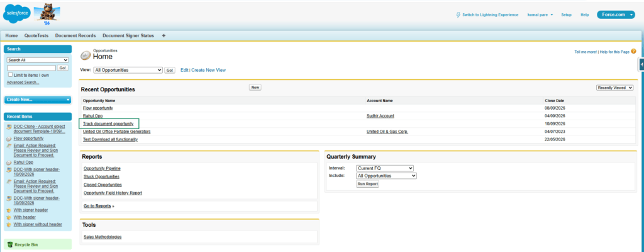Click Tell me more! link
The height and width of the screenshot is (252, 644).
click(586, 52)
